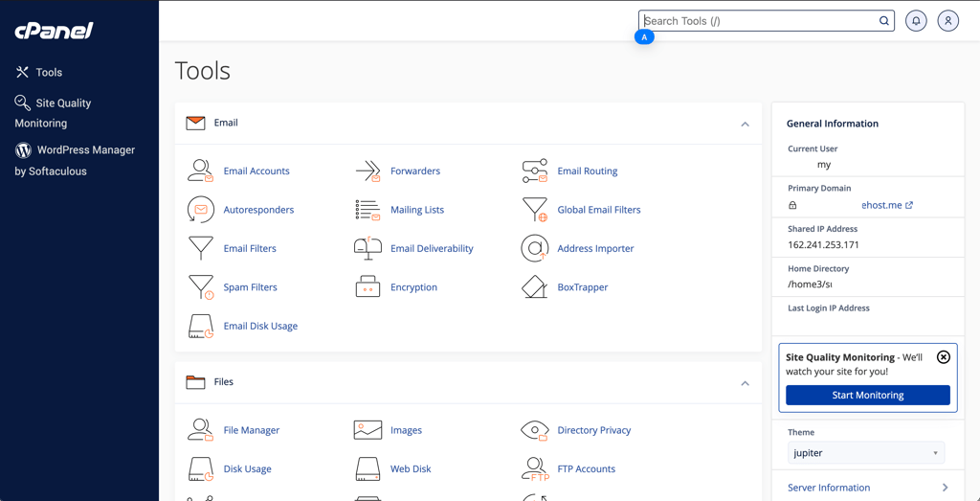Viewport: 980px width, 501px height.
Task: Click the Images icon
Action: (x=367, y=430)
